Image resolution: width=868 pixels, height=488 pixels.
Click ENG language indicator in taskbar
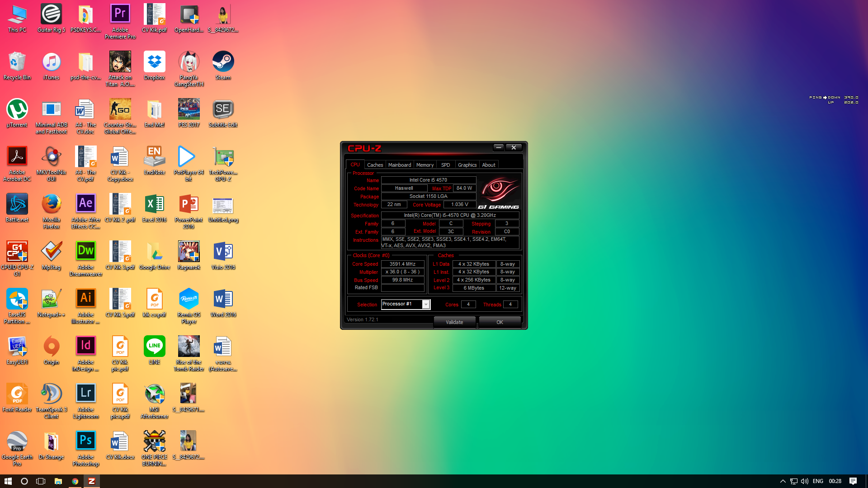(817, 481)
